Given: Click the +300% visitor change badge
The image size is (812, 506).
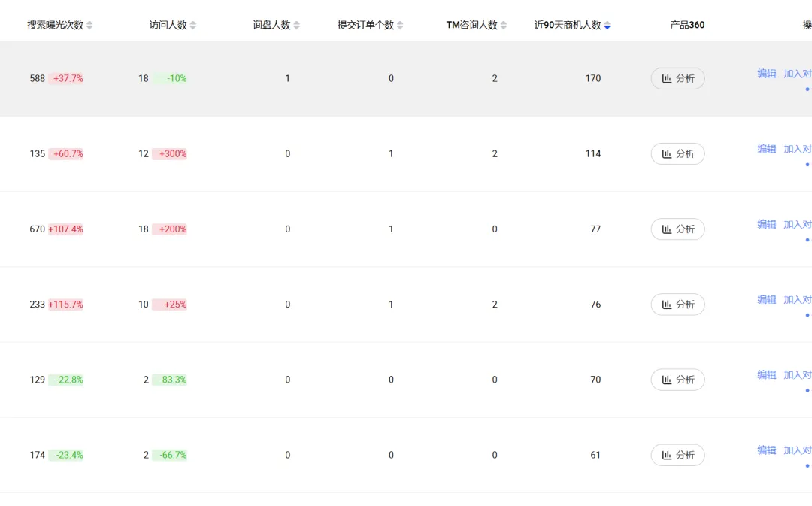Looking at the screenshot, I should (170, 154).
